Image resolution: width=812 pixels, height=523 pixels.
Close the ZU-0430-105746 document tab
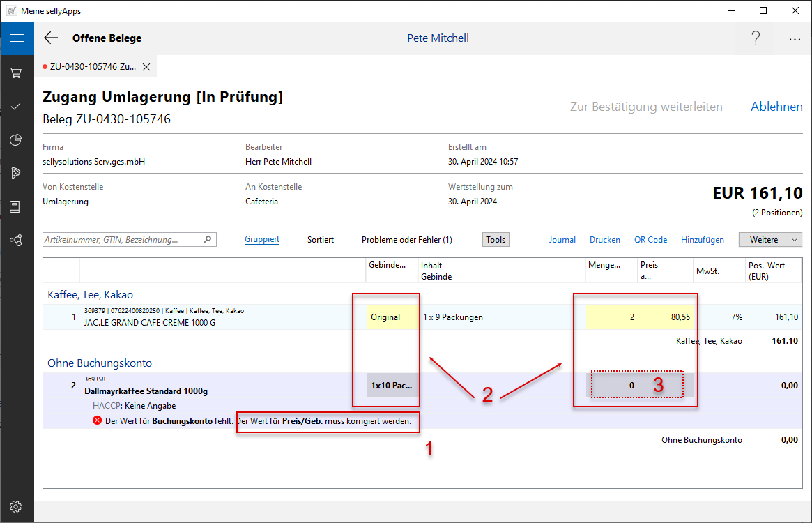(x=146, y=67)
